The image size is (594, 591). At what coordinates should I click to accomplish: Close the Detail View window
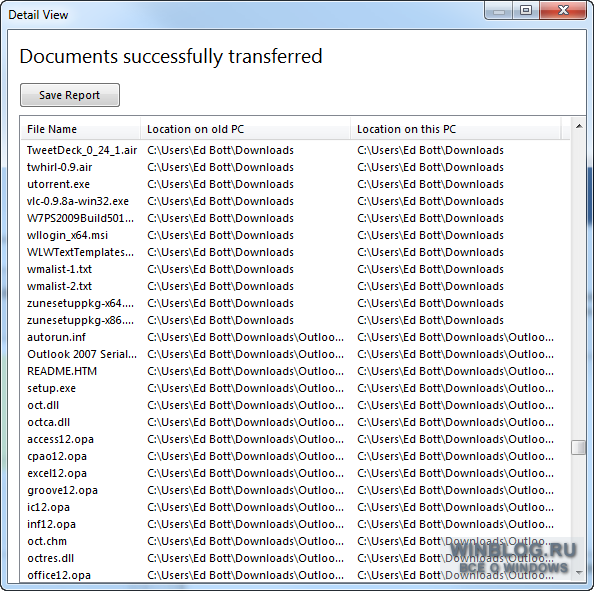[x=563, y=10]
